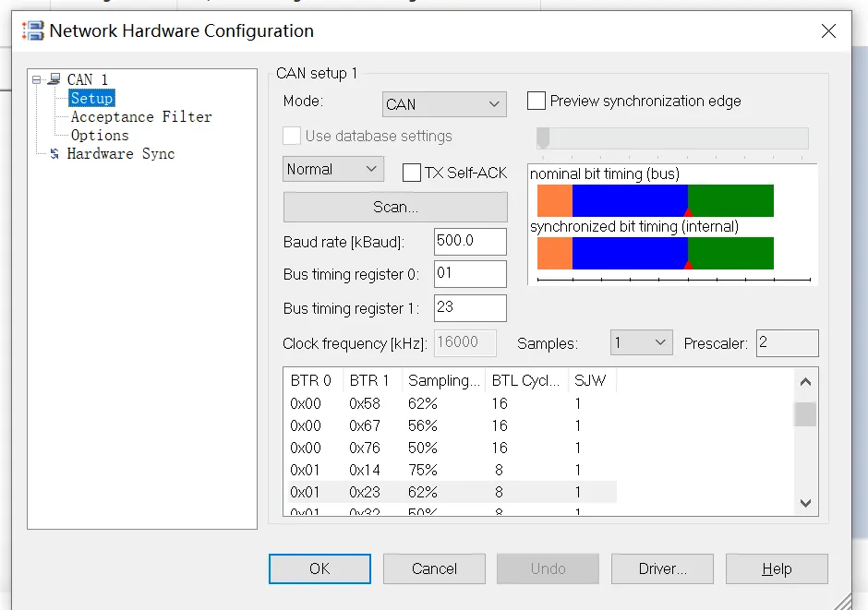Click the Baud rate field

pos(470,241)
